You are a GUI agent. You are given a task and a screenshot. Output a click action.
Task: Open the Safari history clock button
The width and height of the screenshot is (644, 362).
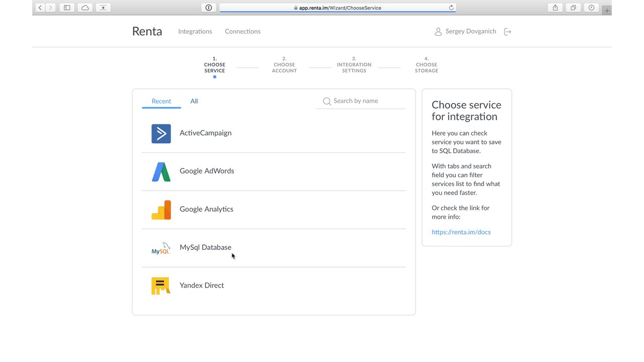tap(591, 8)
